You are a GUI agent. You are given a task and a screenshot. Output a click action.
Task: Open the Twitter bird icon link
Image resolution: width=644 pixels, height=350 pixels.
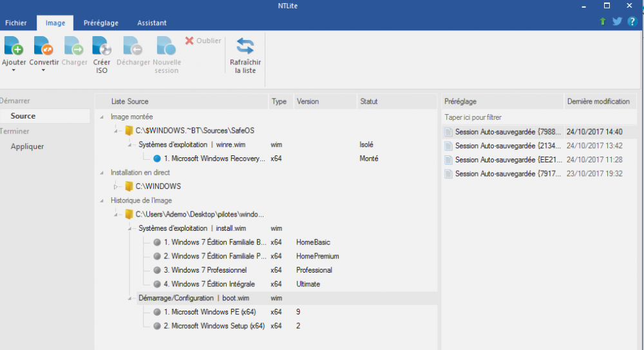coord(617,21)
